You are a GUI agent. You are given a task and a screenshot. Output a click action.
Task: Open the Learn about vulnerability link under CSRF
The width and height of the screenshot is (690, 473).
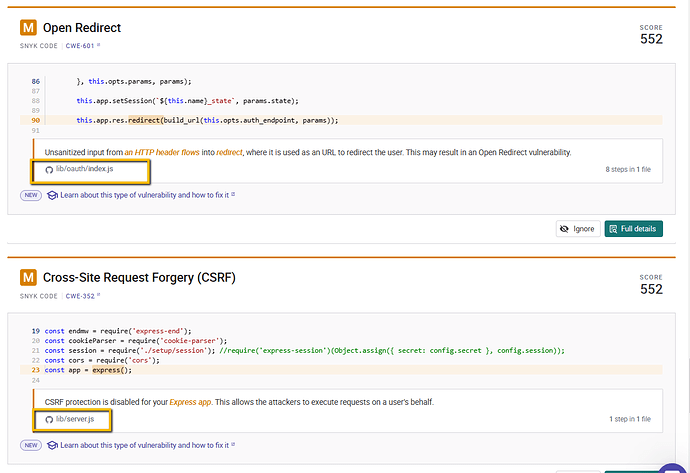144,445
